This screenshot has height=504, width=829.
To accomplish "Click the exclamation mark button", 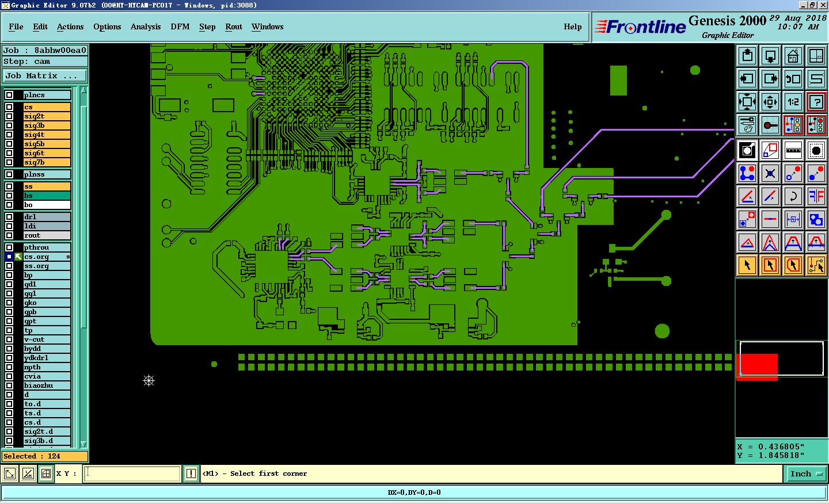I will point(191,474).
